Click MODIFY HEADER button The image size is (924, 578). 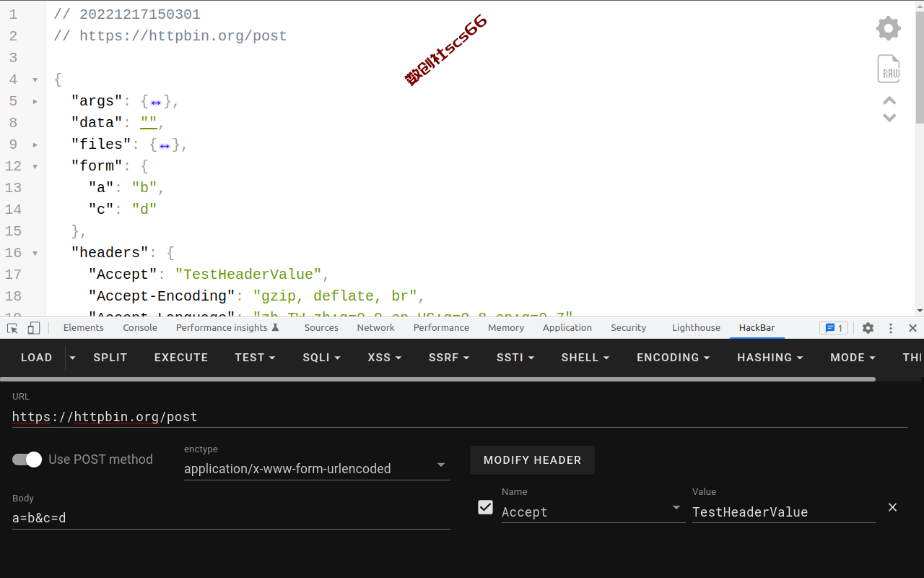tap(532, 460)
